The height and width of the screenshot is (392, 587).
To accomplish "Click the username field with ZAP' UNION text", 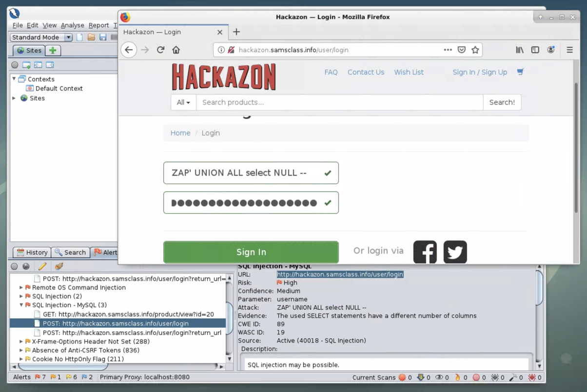I will tap(251, 173).
